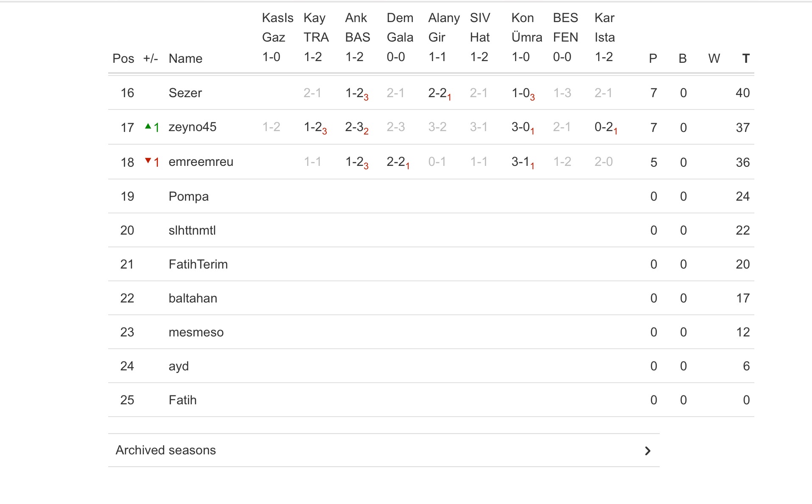Image resolution: width=812 pixels, height=504 pixels.
Task: Click zeyno45's 0-2 Kar Ista prediction
Action: tap(605, 127)
